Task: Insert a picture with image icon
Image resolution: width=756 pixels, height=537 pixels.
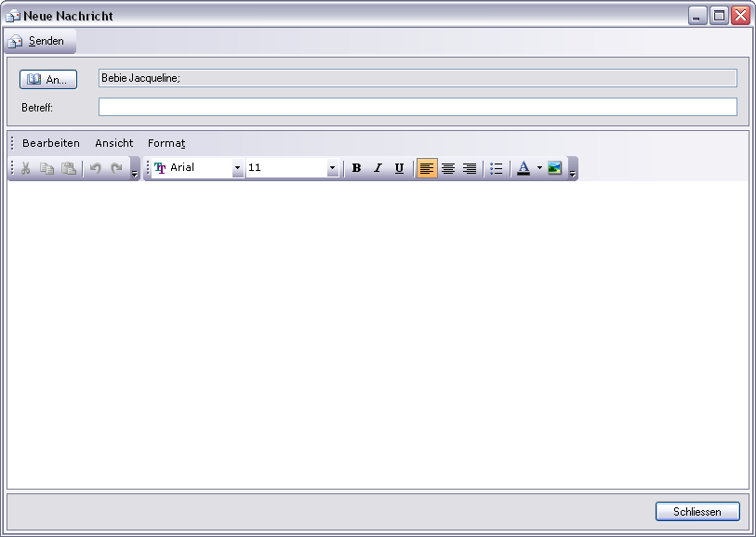Action: click(x=555, y=168)
